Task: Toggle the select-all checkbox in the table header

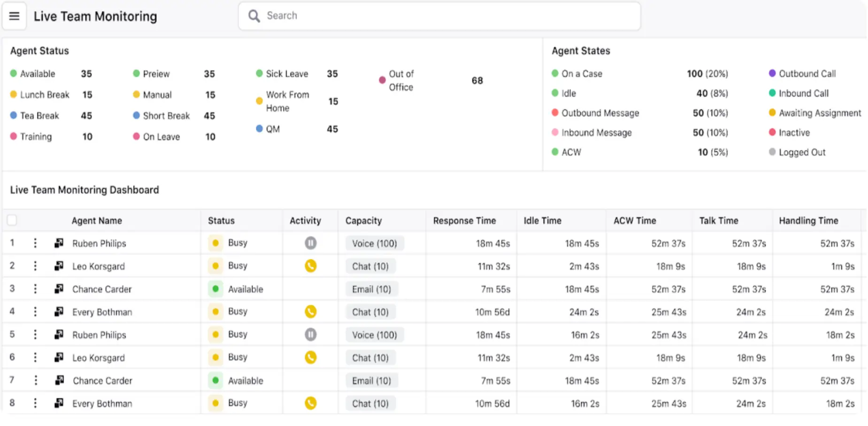Action: point(11,220)
